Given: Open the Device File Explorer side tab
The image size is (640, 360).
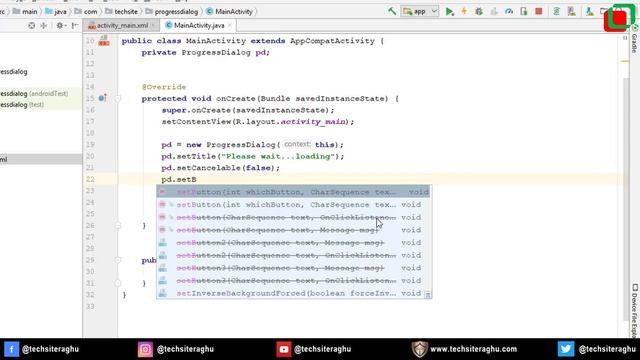Looking at the screenshot, I should (635, 310).
